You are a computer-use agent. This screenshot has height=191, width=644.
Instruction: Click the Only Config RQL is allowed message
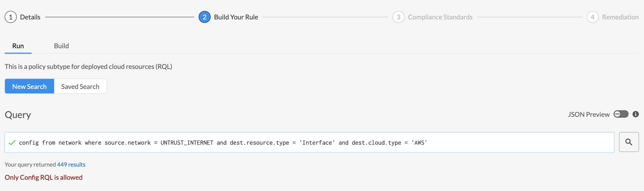click(44, 178)
